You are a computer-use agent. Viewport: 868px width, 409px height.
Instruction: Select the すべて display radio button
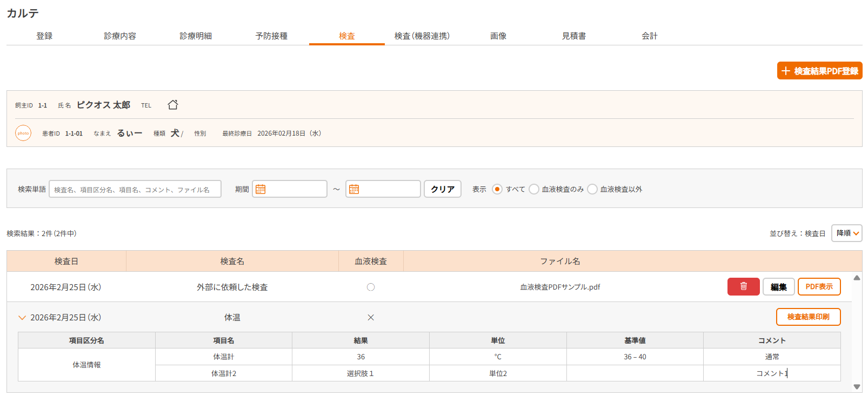497,189
